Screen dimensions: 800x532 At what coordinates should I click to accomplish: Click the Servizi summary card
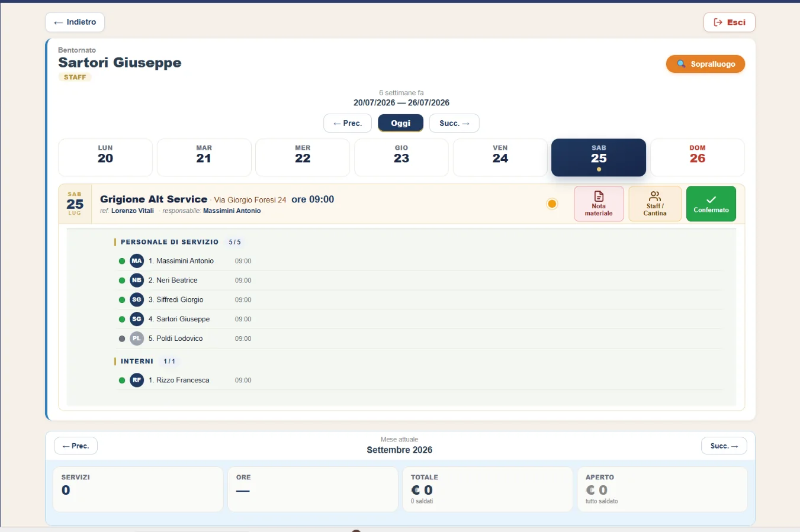138,489
